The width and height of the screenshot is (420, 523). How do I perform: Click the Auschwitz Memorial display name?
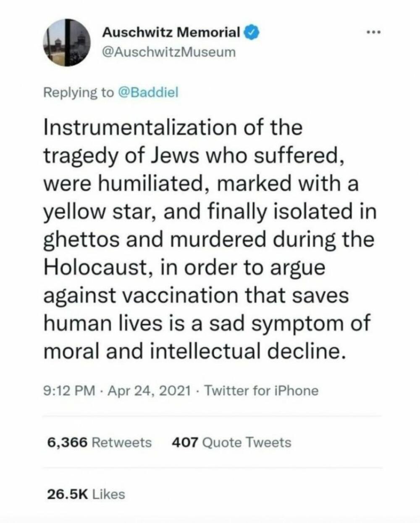pyautogui.click(x=171, y=32)
